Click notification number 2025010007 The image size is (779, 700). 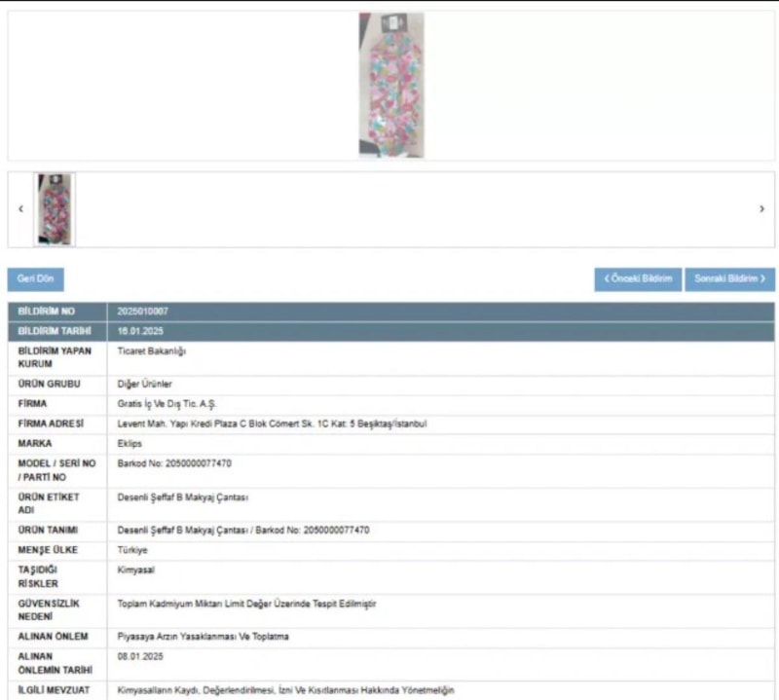click(142, 312)
